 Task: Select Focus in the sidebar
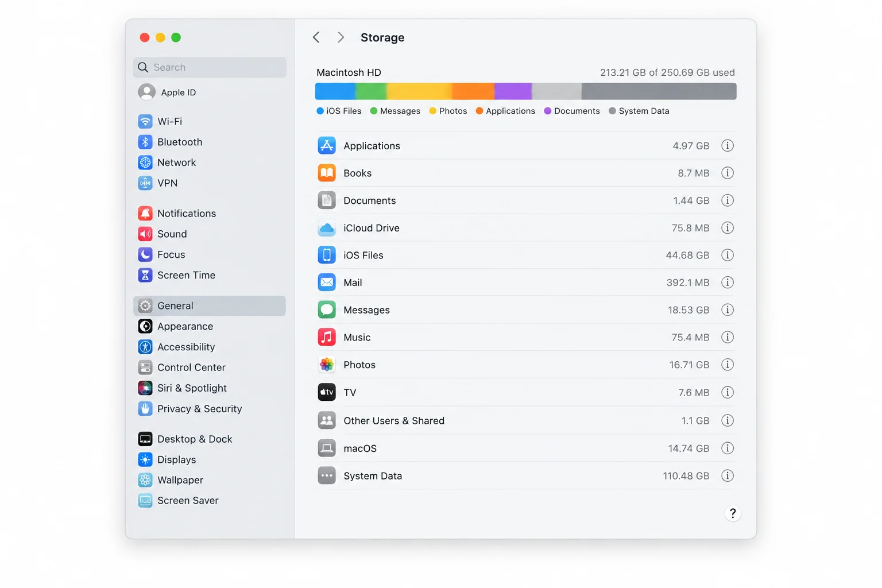[210, 254]
